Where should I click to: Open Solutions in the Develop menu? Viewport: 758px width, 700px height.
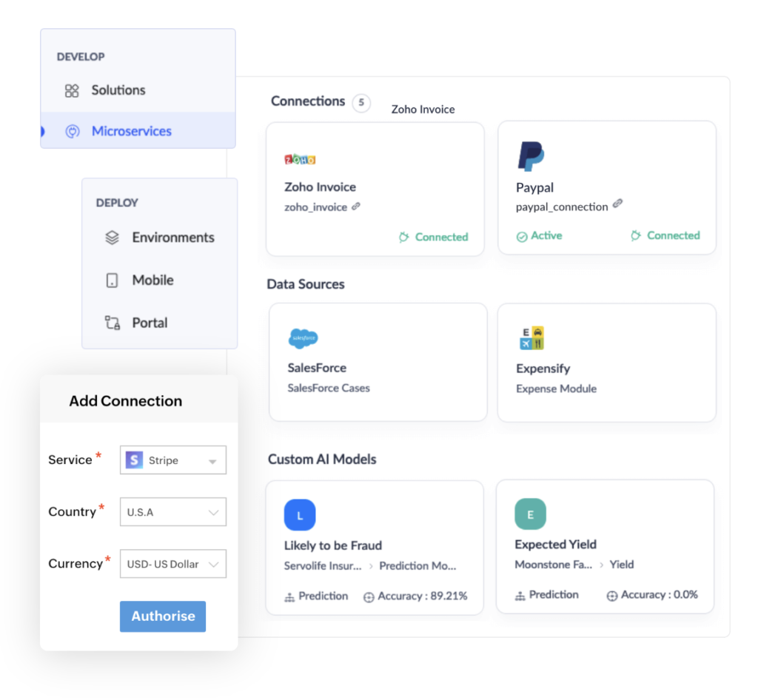(x=118, y=90)
